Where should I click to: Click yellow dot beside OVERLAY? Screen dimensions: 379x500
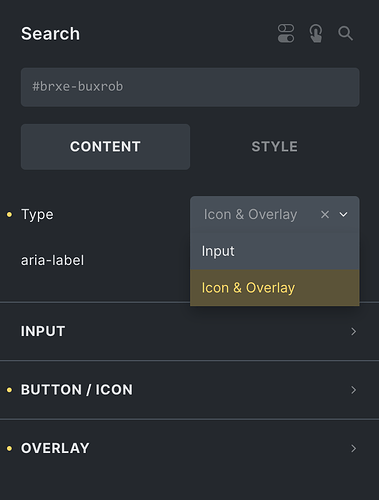[9, 448]
